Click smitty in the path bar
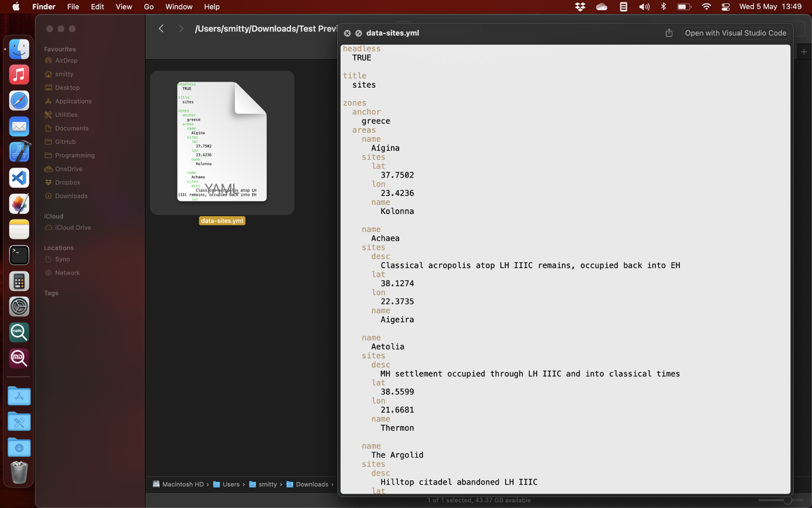812x508 pixels. [x=263, y=485]
